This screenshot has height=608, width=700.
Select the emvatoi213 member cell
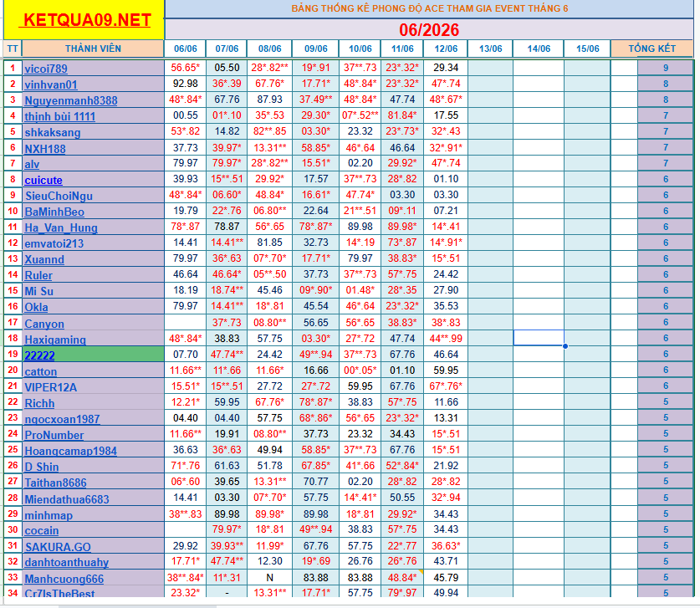point(93,243)
